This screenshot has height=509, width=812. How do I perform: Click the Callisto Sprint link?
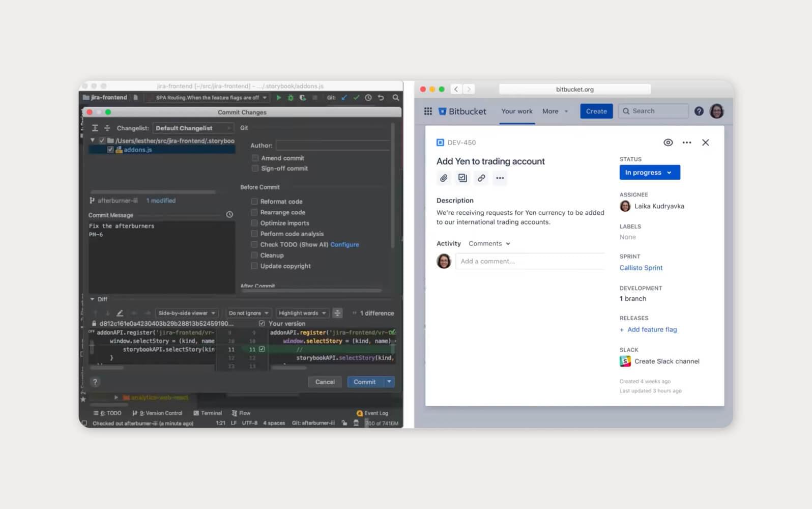point(641,268)
